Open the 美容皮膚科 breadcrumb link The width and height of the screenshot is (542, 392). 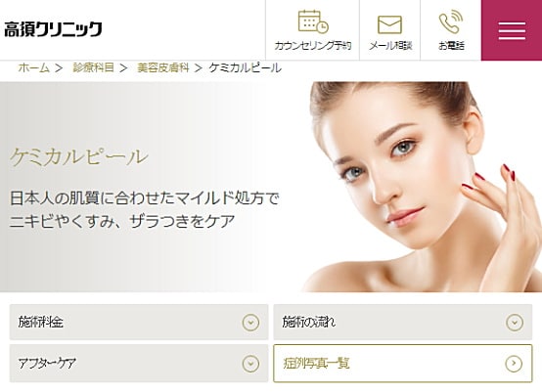(162, 67)
